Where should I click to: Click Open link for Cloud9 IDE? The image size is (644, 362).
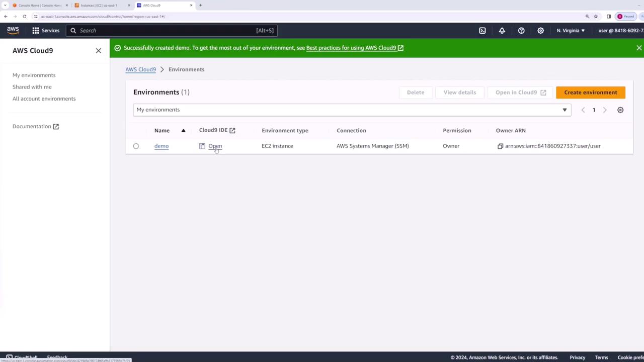[215, 146]
